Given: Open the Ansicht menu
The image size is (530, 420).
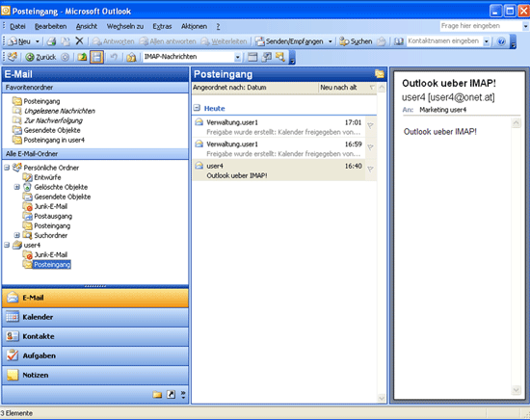Looking at the screenshot, I should (87, 26).
